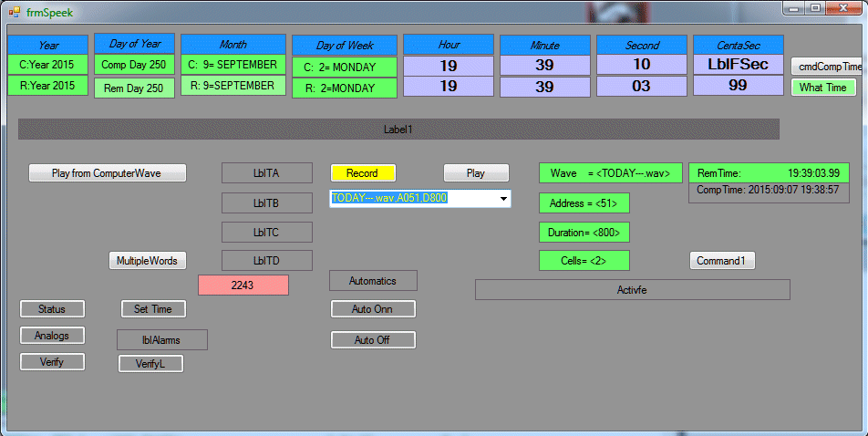Screen dimensions: 868x436
Task: Click the Analogs button
Action: pyautogui.click(x=53, y=335)
